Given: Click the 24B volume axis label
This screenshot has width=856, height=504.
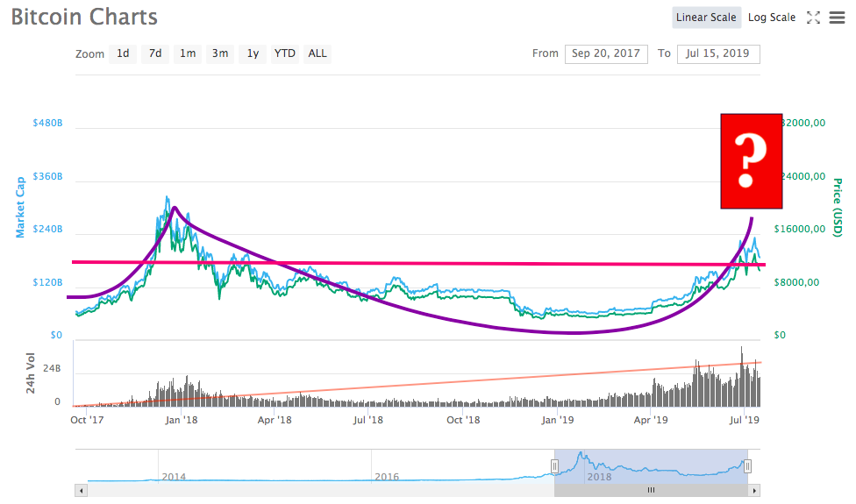Looking at the screenshot, I should coord(52,369).
